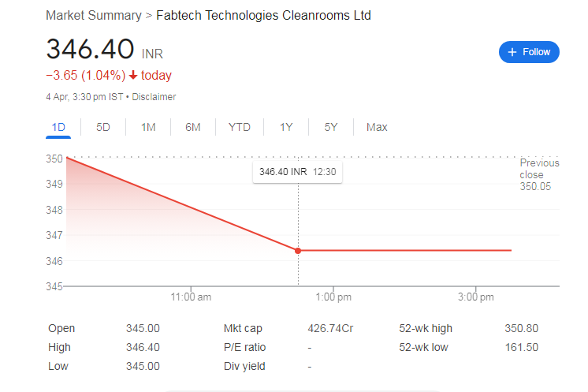
Task: Click the 346.40 INR 12:30 tooltip
Action: 297,172
